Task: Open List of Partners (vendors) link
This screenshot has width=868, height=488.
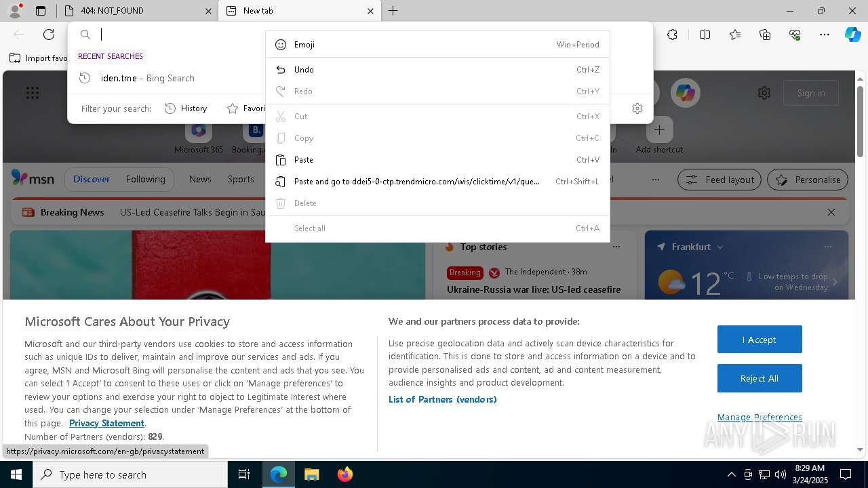Action: (443, 399)
